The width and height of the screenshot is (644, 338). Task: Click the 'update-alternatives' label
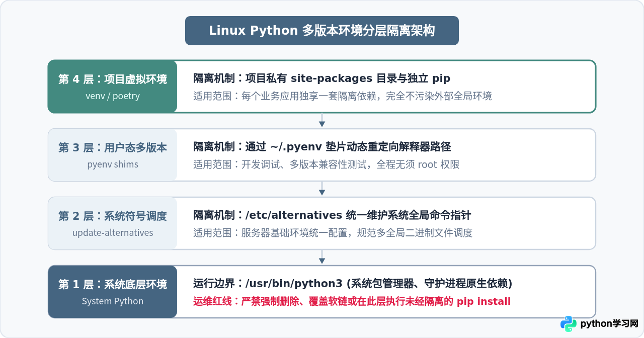coord(113,233)
